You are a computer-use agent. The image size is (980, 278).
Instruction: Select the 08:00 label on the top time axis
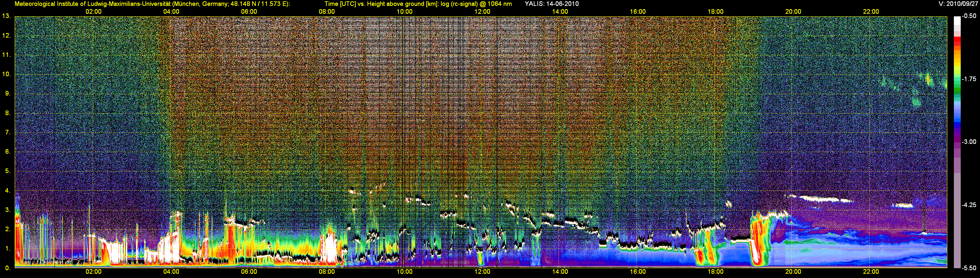(327, 12)
